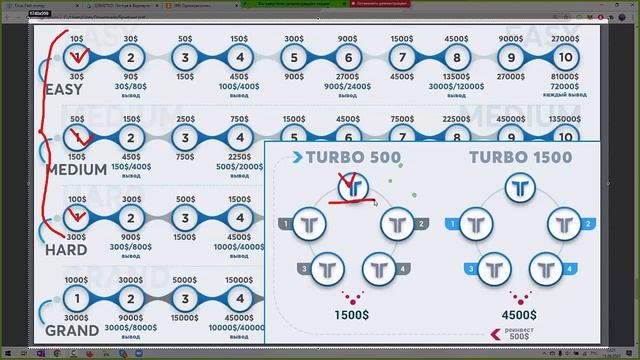Click the browser profile avatar icon
Screen dimensions: 640x360
pyautogui.click(x=622, y=17)
